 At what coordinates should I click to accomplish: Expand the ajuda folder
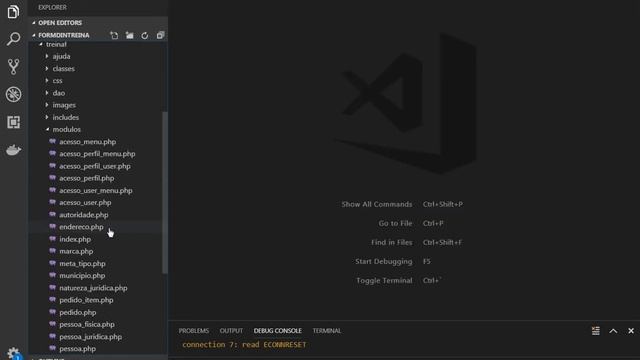(x=98, y=56)
